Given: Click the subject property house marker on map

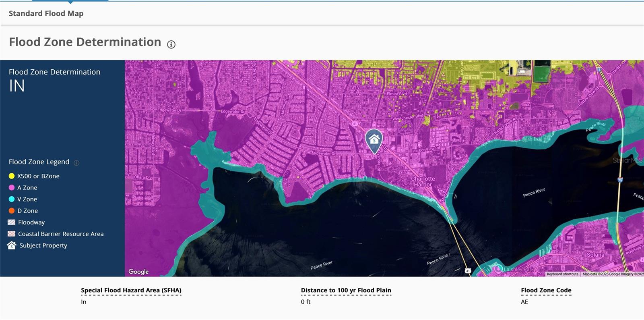Looking at the screenshot, I should tap(374, 140).
